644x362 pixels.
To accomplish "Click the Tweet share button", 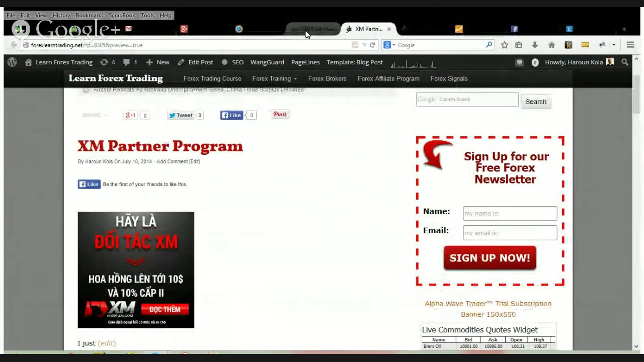I will [x=181, y=115].
